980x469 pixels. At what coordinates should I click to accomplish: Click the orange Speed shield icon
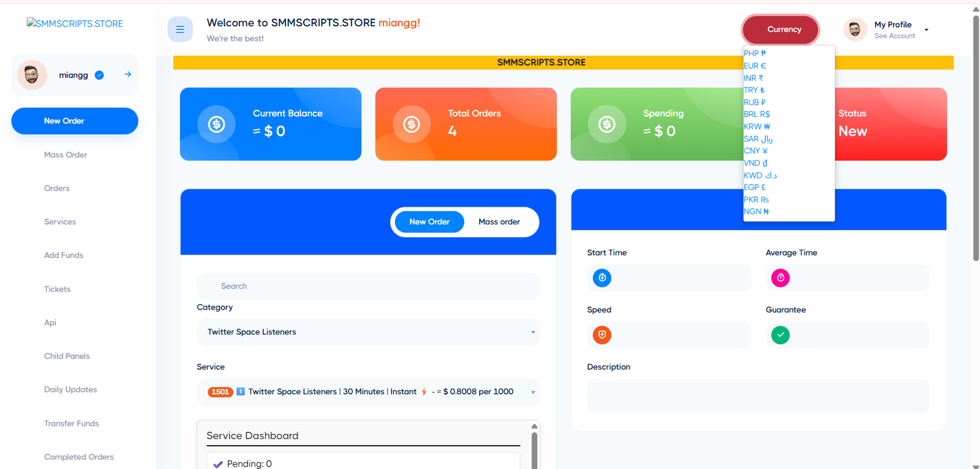coord(602,335)
